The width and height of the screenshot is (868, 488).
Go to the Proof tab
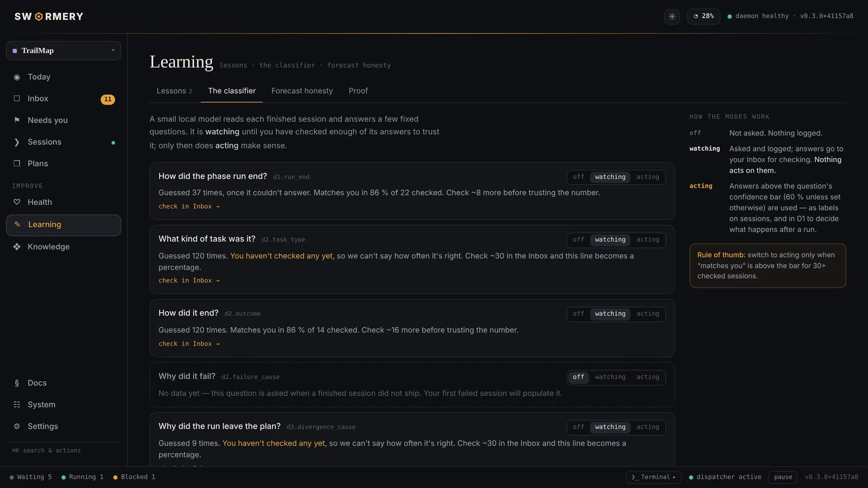(358, 91)
